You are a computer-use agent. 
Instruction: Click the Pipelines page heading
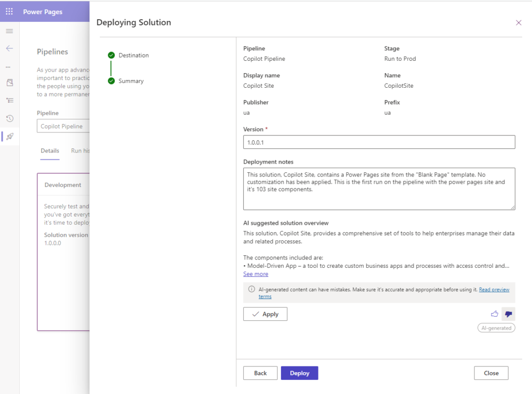pos(52,51)
